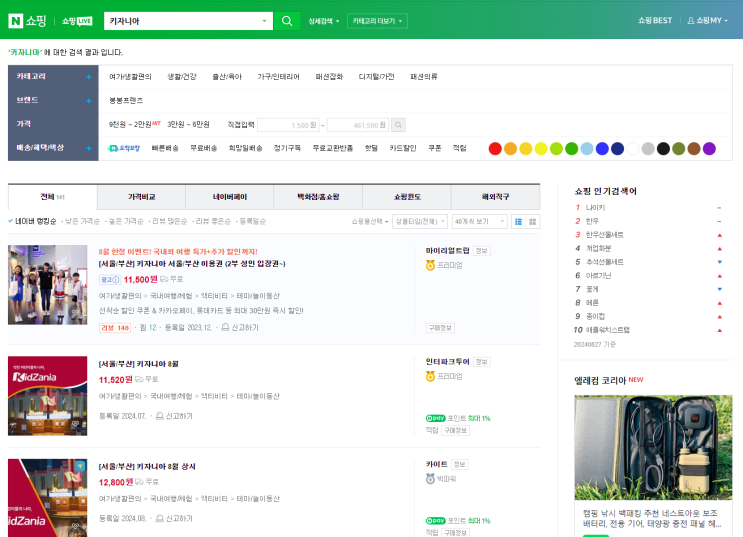Pick the royal blue color swatch
Image resolution: width=743 pixels, height=537 pixels.
click(x=602, y=149)
